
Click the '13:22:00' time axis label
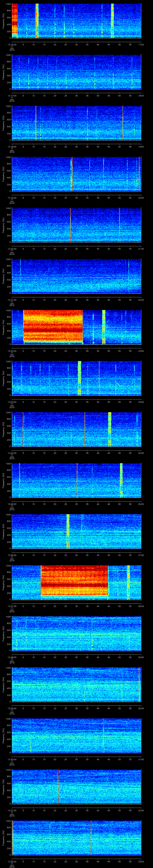click(12, 351)
